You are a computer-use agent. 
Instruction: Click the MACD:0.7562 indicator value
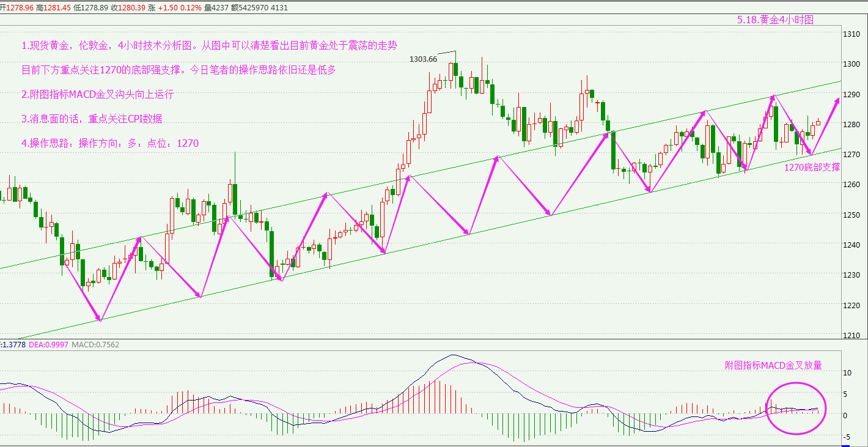coord(95,345)
